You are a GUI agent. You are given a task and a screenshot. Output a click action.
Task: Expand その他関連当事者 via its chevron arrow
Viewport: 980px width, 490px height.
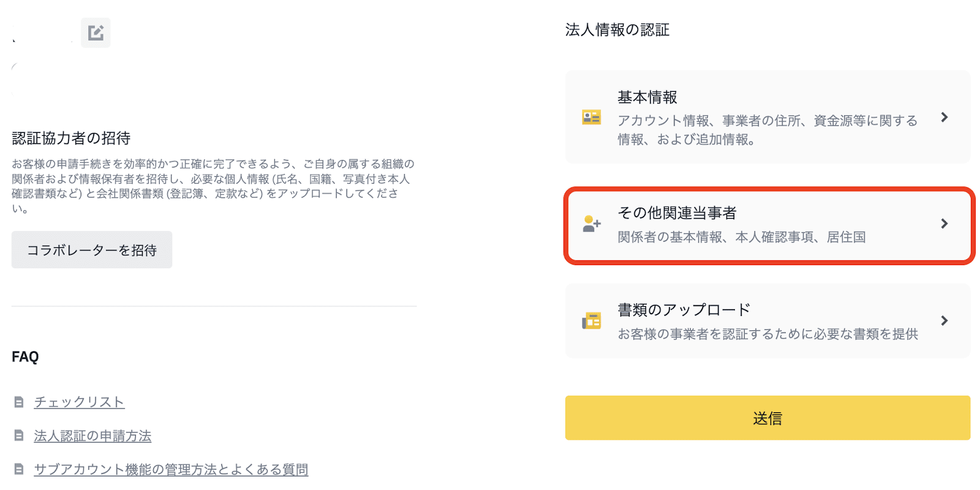pos(944,224)
